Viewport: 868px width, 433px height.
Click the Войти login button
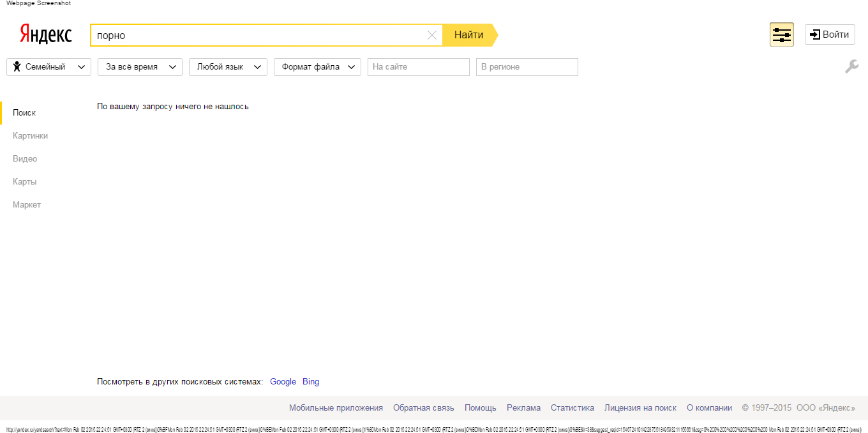(830, 34)
